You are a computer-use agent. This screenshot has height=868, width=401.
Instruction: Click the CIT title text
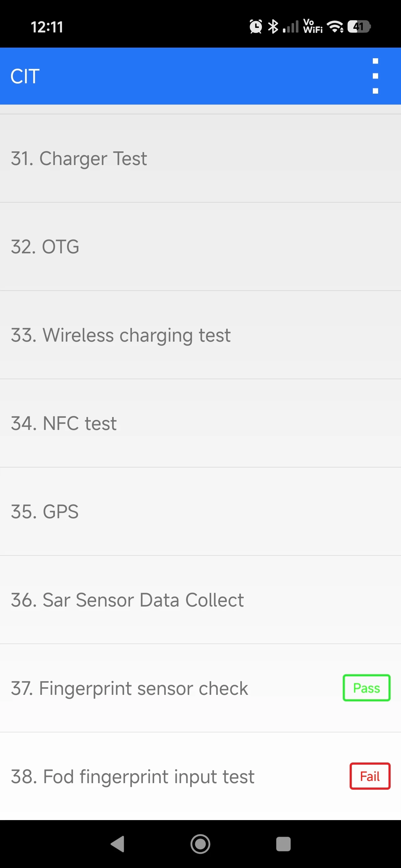[25, 76]
